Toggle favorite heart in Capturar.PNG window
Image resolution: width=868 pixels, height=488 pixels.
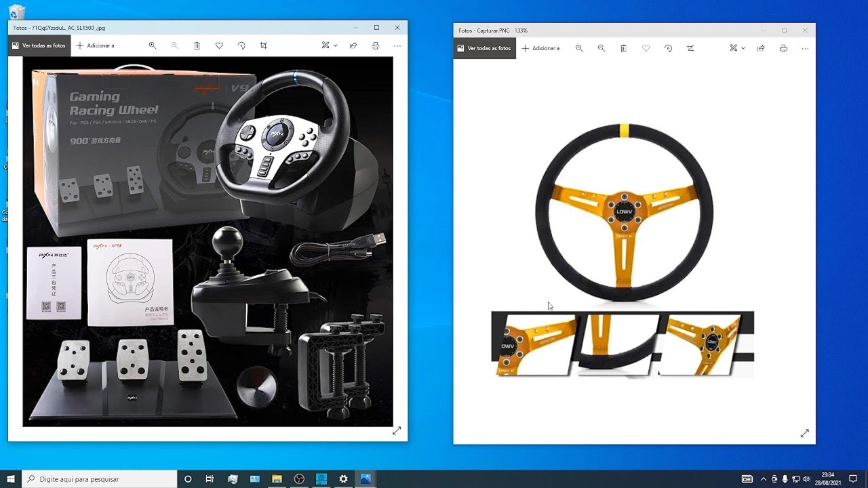click(646, 48)
